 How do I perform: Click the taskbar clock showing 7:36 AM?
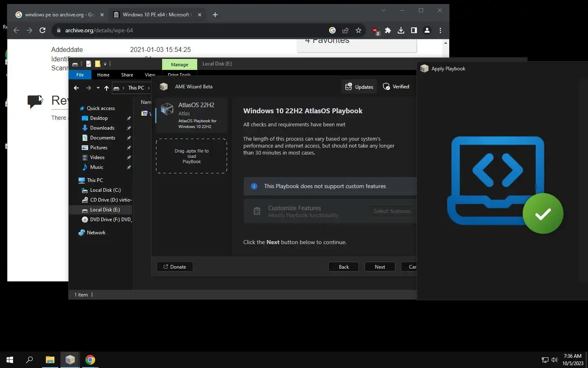pos(572,360)
